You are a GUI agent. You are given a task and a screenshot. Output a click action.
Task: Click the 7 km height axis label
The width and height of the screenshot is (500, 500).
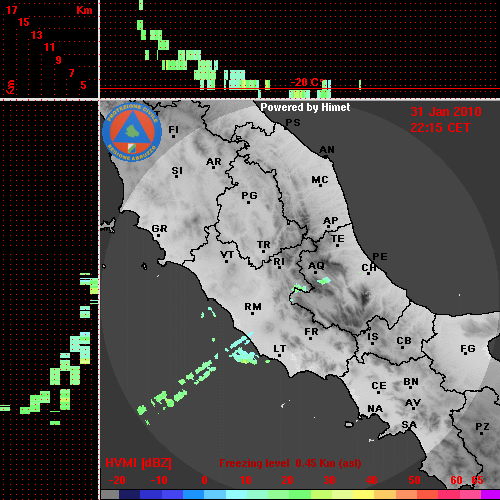[71, 73]
